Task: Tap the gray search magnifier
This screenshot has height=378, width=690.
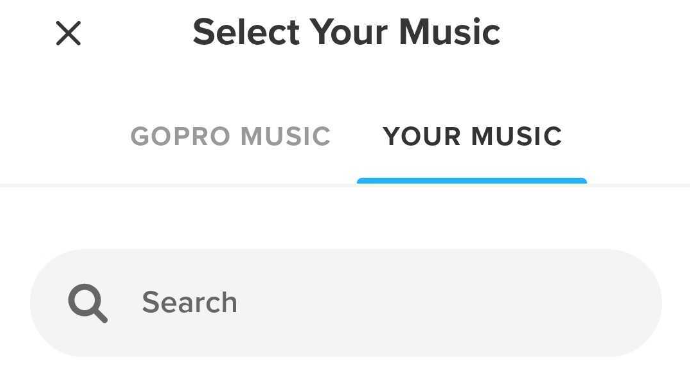Action: (x=88, y=303)
